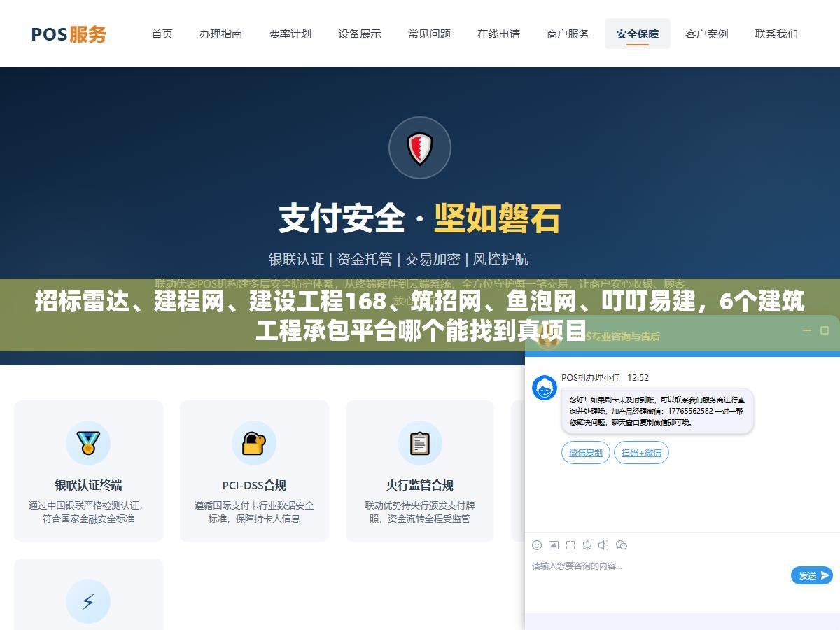Viewport: 840px width, 630px height.
Task: Select 设备展示 in the top menu
Action: click(360, 34)
